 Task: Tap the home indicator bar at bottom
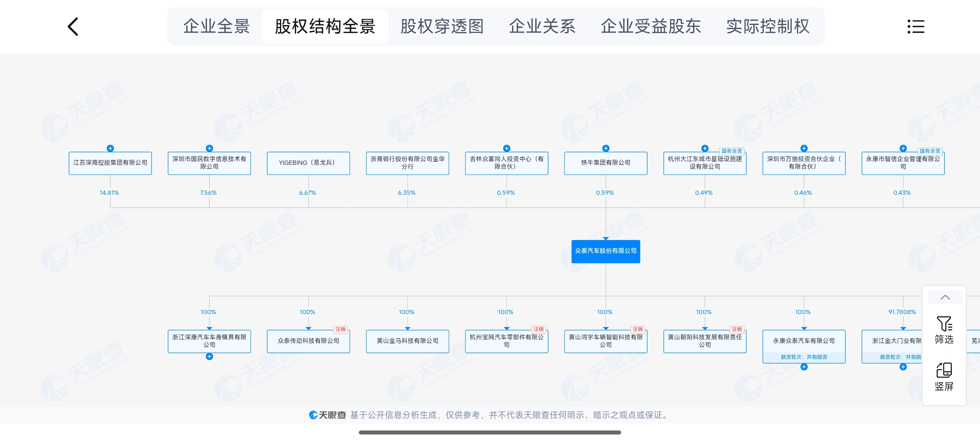(490, 433)
